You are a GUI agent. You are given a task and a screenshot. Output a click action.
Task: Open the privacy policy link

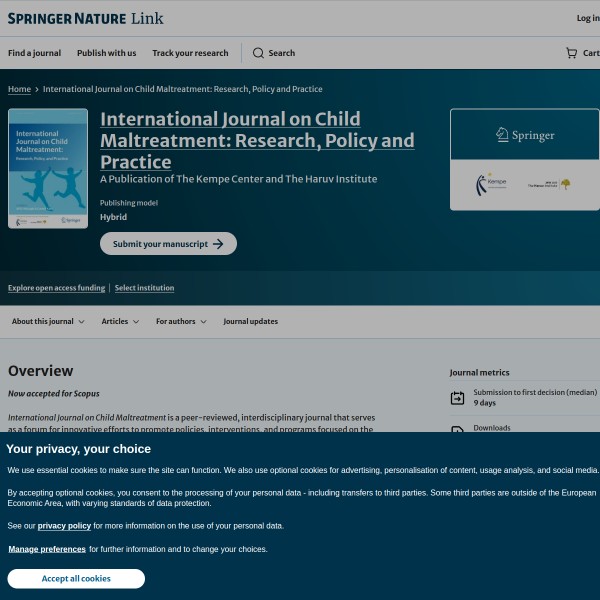[x=64, y=525]
